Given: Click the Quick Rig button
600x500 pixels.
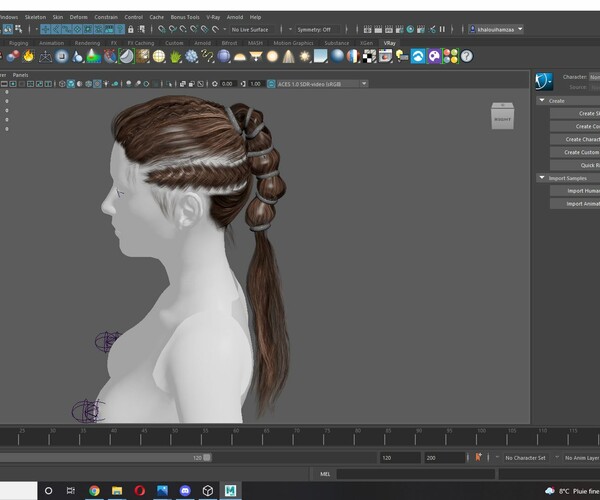Looking at the screenshot, I should (575, 165).
